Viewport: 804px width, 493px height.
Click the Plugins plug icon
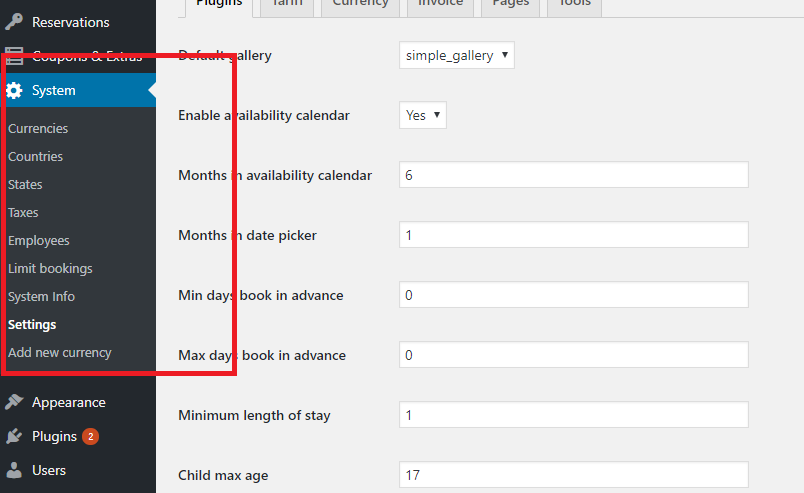click(14, 436)
